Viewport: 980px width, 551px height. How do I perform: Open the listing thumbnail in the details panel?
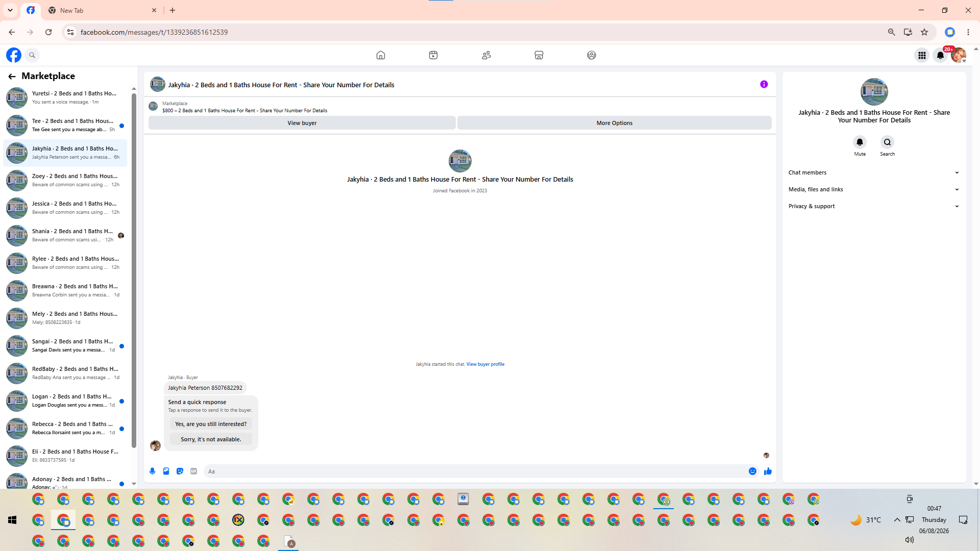point(874,92)
